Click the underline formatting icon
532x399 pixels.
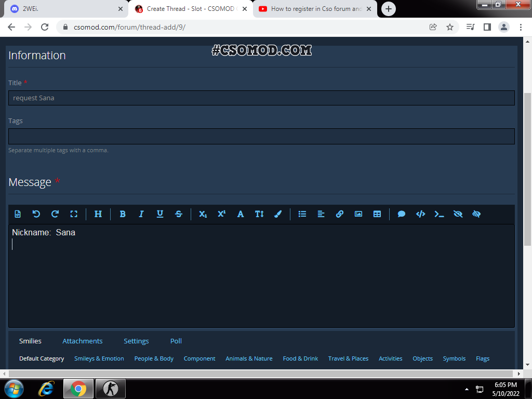[x=160, y=214]
